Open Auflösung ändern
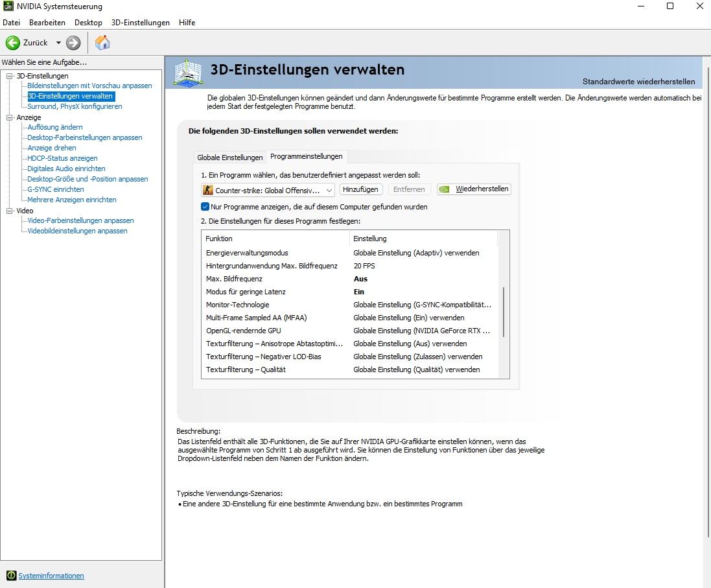711x588 pixels. (55, 127)
